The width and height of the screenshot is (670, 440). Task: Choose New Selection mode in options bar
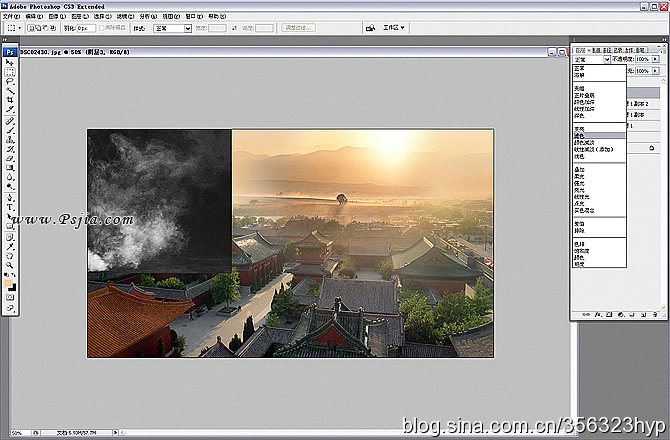31,28
